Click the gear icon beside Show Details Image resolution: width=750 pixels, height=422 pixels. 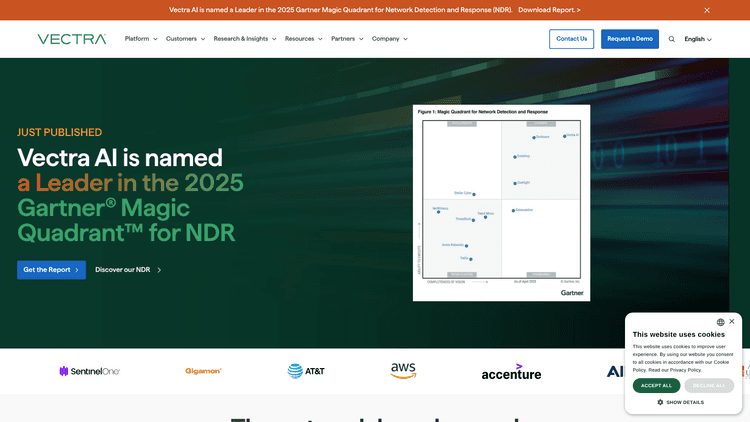pyautogui.click(x=660, y=402)
